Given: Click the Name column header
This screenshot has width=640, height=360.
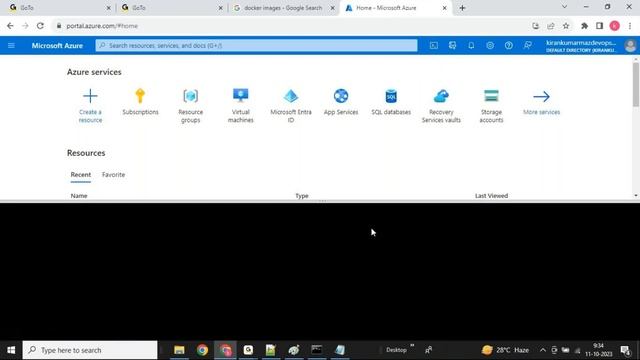Looking at the screenshot, I should click(x=79, y=196).
